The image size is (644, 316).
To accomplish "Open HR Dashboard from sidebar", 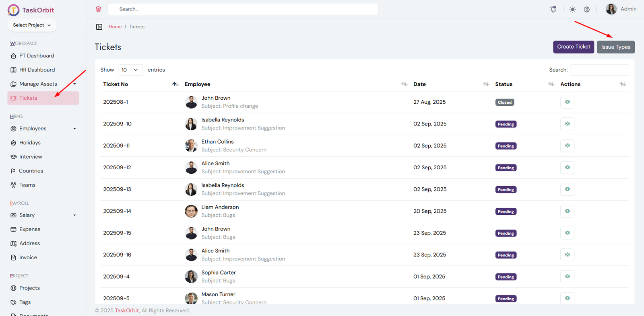I will click(37, 70).
